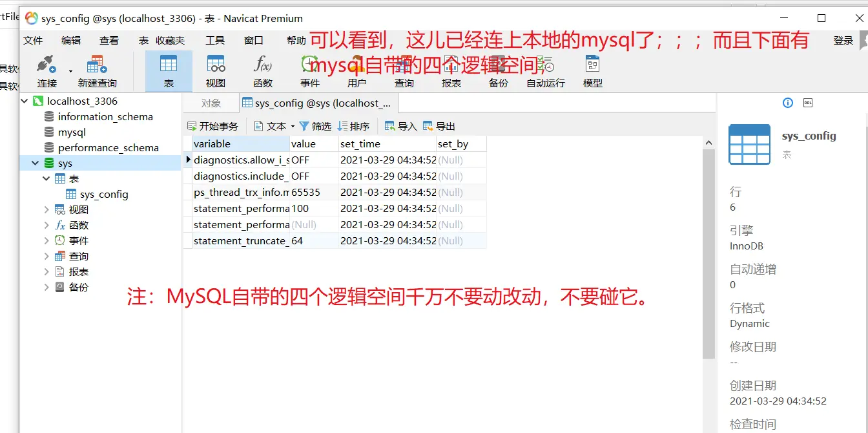Image resolution: width=868 pixels, height=433 pixels.
Task: Click the Login (登录) link
Action: (x=843, y=41)
